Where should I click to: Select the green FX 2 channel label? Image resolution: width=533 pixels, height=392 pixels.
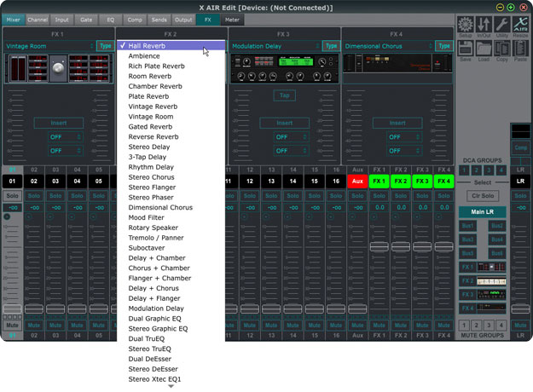[x=401, y=181]
